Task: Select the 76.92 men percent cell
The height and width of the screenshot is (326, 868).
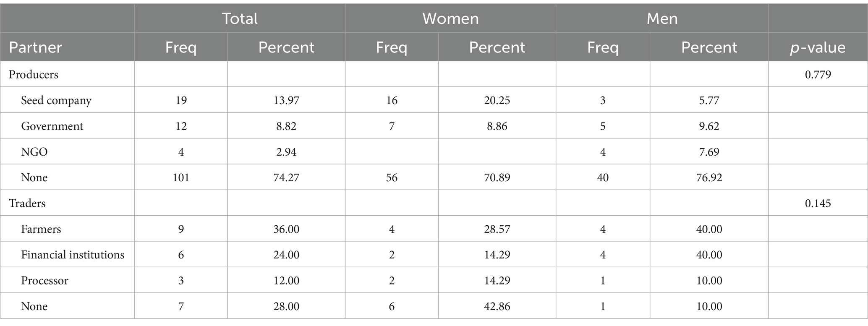Action: [709, 177]
